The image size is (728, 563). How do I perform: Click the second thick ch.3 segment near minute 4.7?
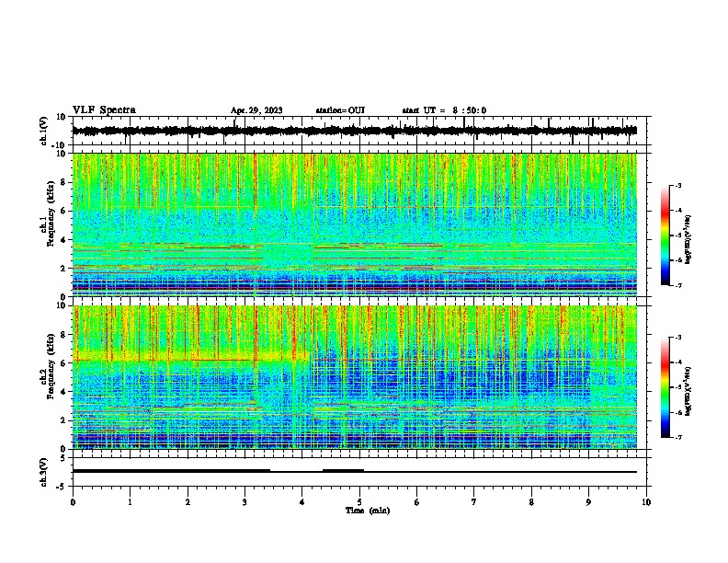[x=343, y=471]
